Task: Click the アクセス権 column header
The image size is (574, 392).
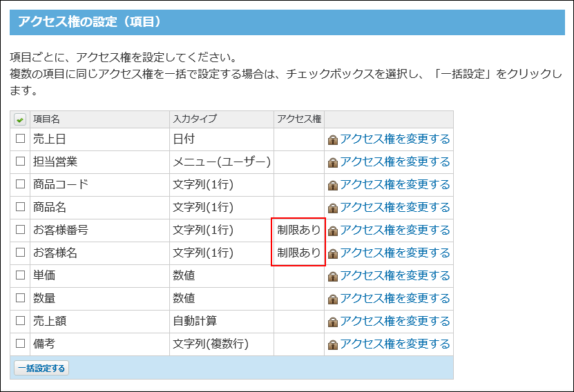Action: coord(299,119)
